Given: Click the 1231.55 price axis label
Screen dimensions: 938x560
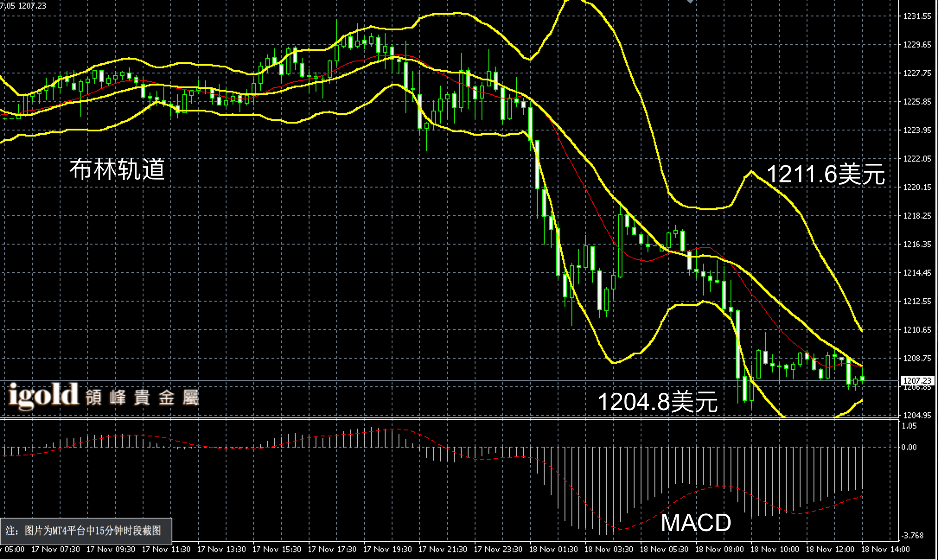Looking at the screenshot, I should (x=917, y=16).
